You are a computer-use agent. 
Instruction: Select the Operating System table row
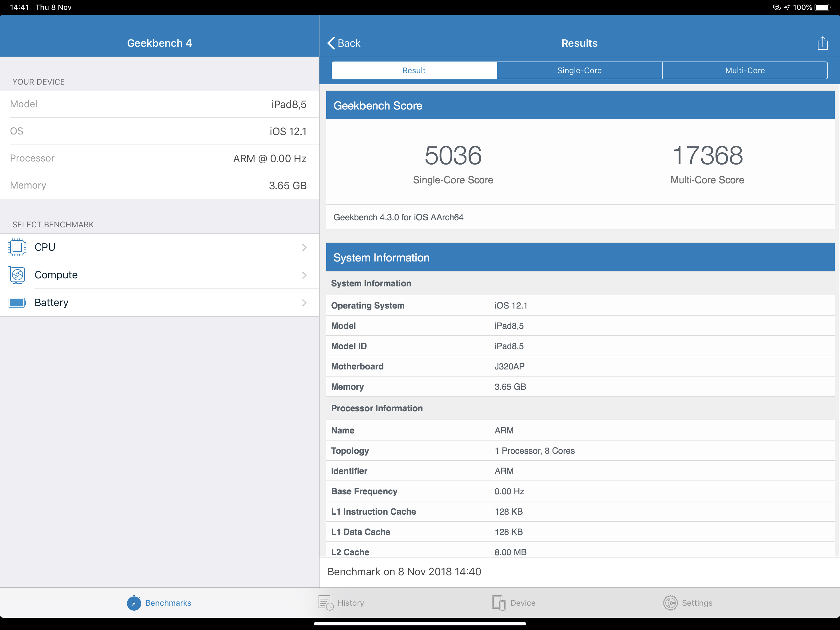(x=580, y=305)
